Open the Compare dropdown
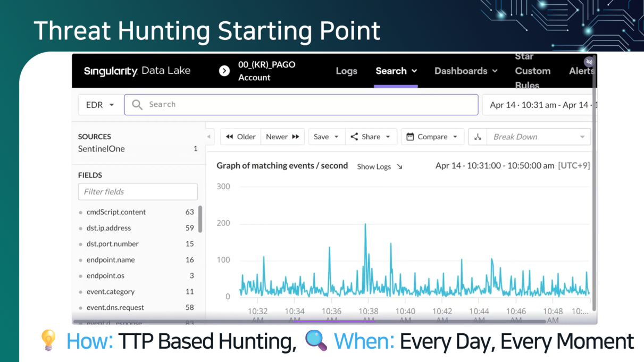Viewport: 644px width, 362px height. 432,137
